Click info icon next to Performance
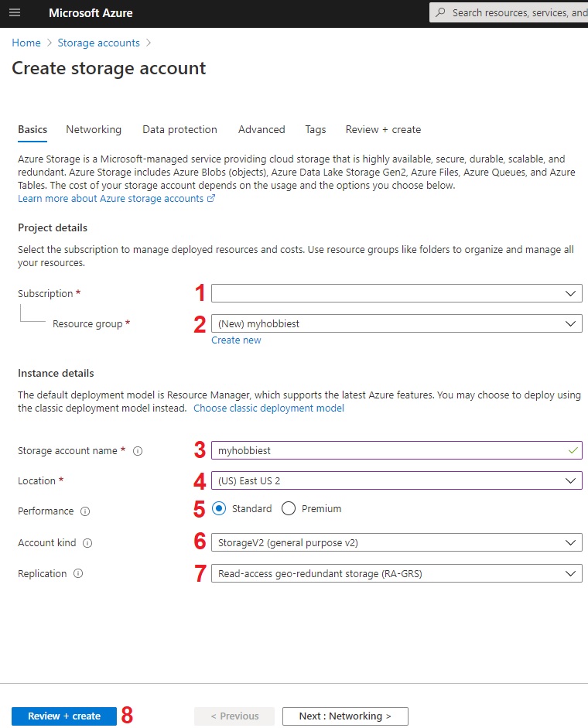Screen dimensions: 588x728 point(85,511)
